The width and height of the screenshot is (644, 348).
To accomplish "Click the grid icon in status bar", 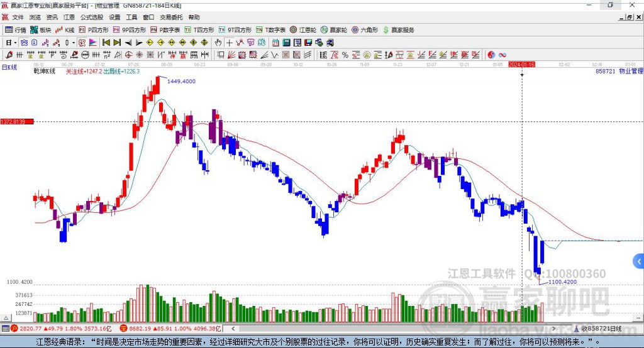I will tap(5, 329).
